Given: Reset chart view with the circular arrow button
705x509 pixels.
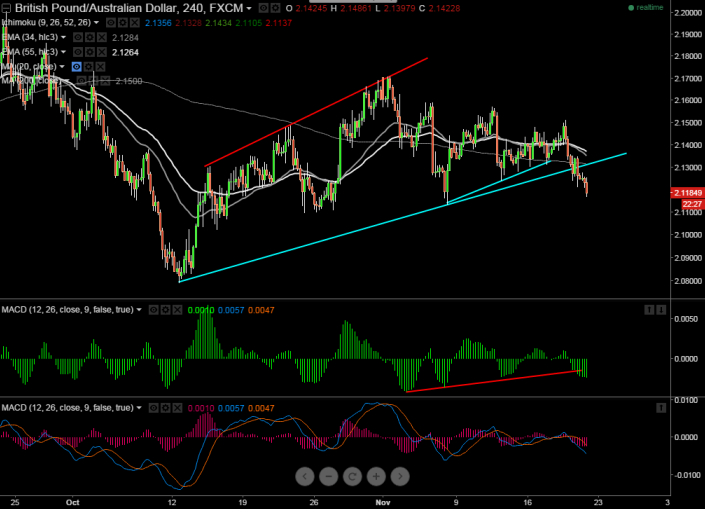Looking at the screenshot, I should 352,476.
